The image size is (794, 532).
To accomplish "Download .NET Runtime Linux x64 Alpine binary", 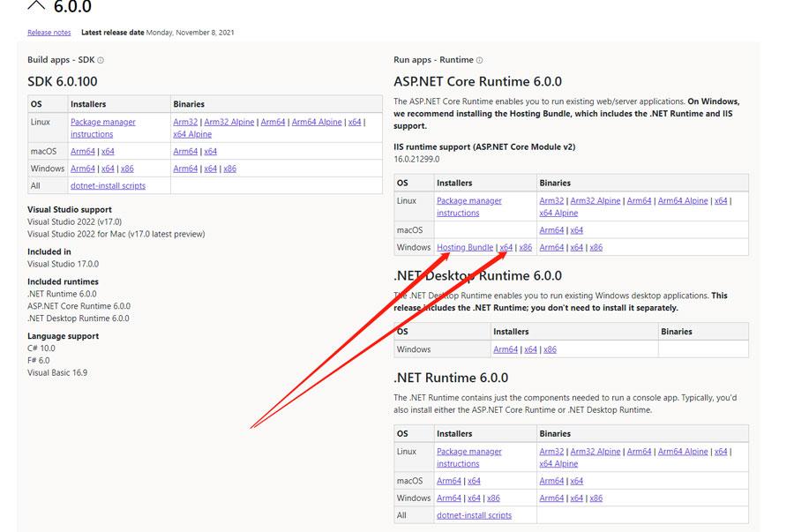I will coord(558,464).
